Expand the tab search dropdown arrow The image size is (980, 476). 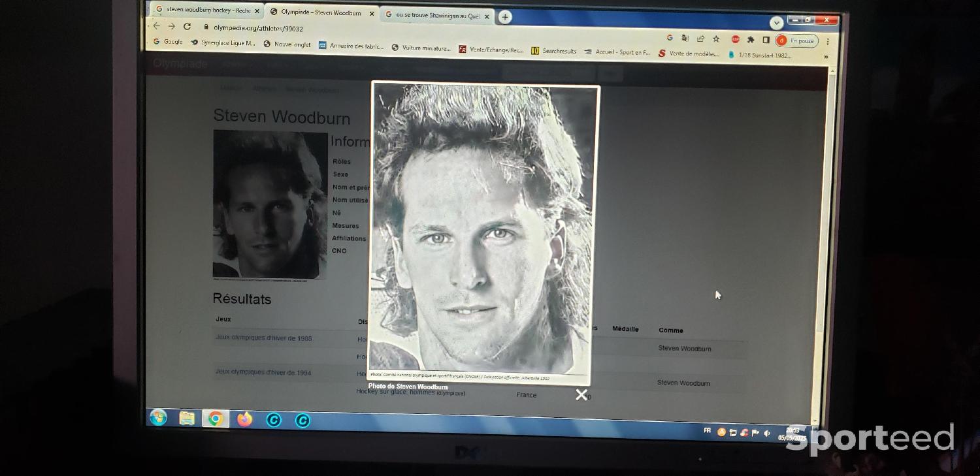[776, 23]
